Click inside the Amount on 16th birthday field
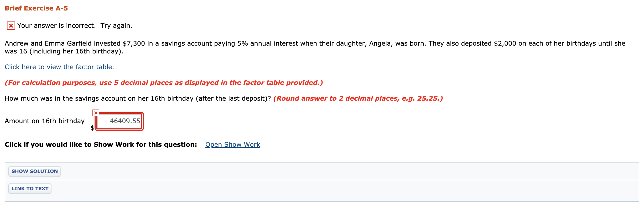This screenshot has width=644, height=207. pos(120,121)
